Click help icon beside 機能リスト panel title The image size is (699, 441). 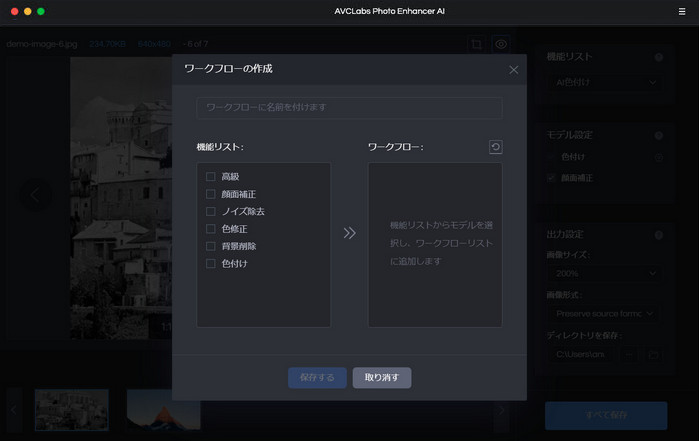click(659, 57)
